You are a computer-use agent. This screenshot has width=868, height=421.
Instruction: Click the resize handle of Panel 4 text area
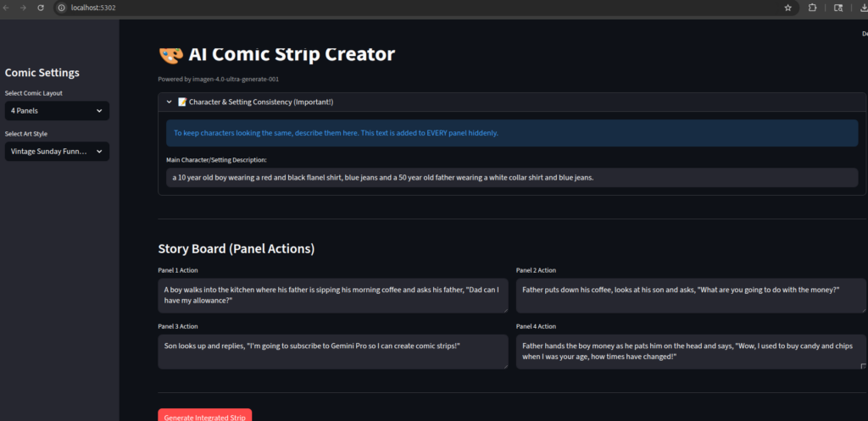pyautogui.click(x=862, y=366)
